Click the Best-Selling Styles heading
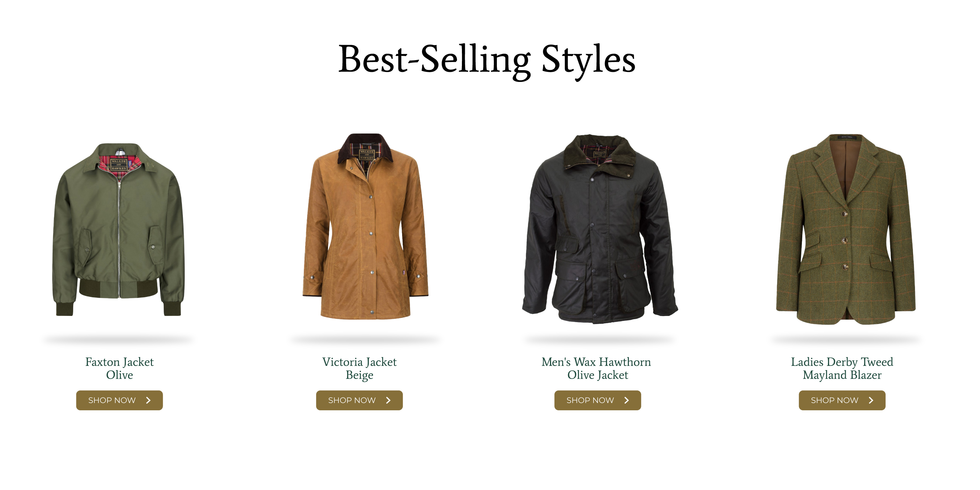This screenshot has height=490, width=980. pos(487,60)
